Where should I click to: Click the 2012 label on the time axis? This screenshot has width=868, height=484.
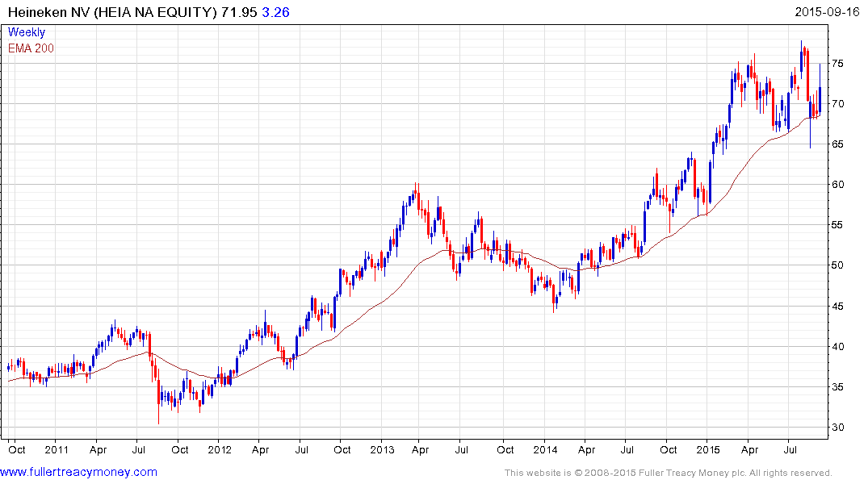tap(219, 449)
